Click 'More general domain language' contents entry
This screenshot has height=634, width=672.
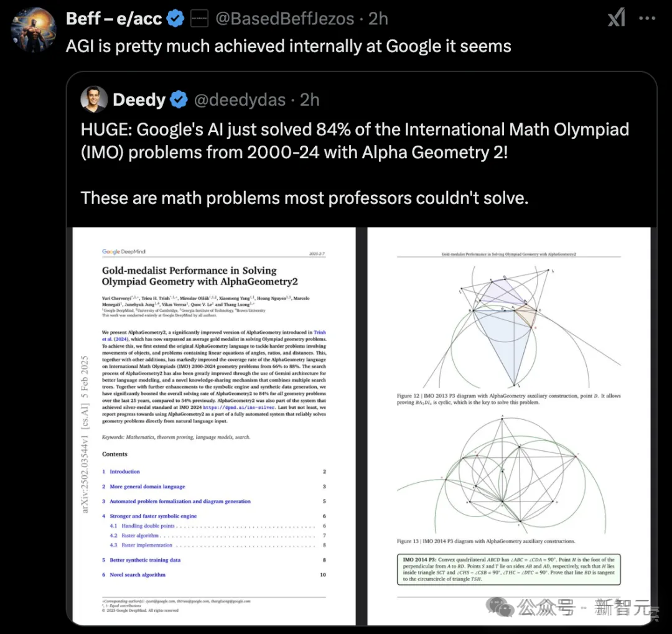147,487
